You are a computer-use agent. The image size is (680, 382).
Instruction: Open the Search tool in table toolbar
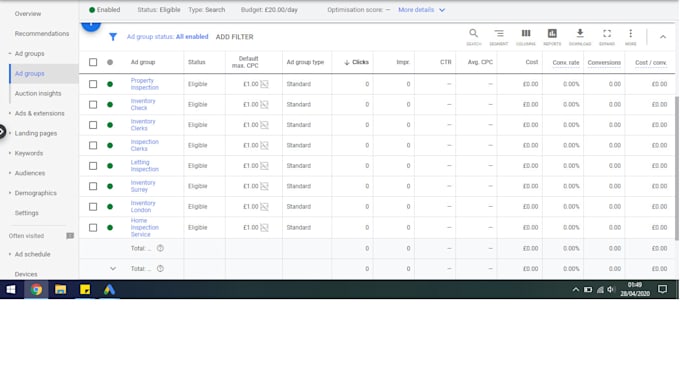pos(474,36)
